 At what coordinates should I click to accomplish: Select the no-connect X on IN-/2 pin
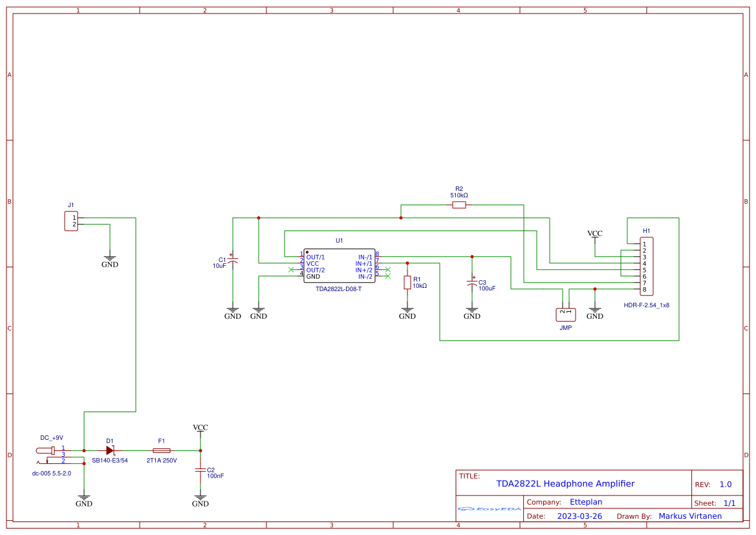tap(387, 276)
